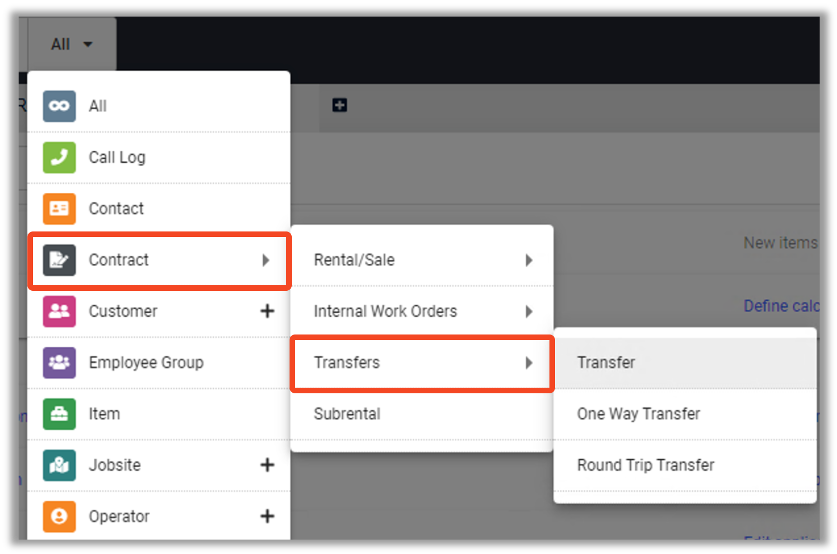Image resolution: width=837 pixels, height=554 pixels.
Task: Click the plus next to Customer
Action: point(267,311)
